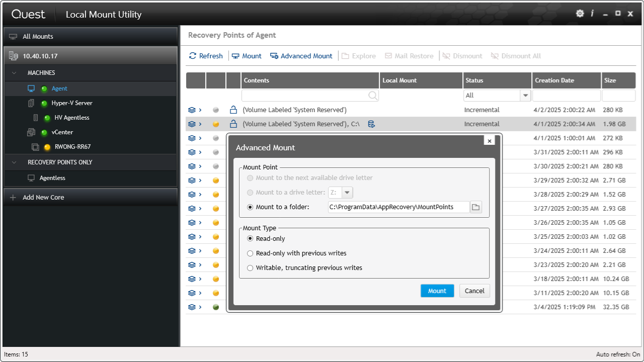The width and height of the screenshot is (644, 362).
Task: Click Explore in the toolbar
Action: 359,56
